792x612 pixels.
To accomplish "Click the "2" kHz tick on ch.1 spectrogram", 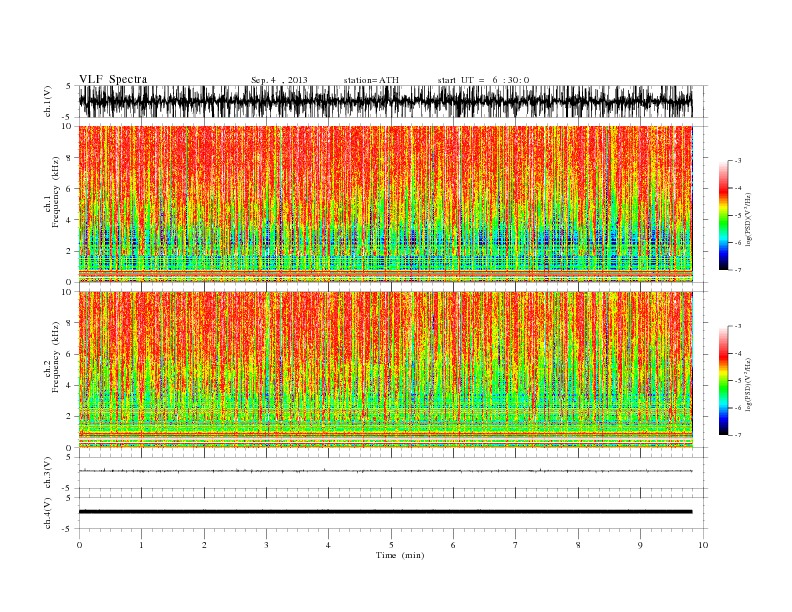I will point(69,251).
